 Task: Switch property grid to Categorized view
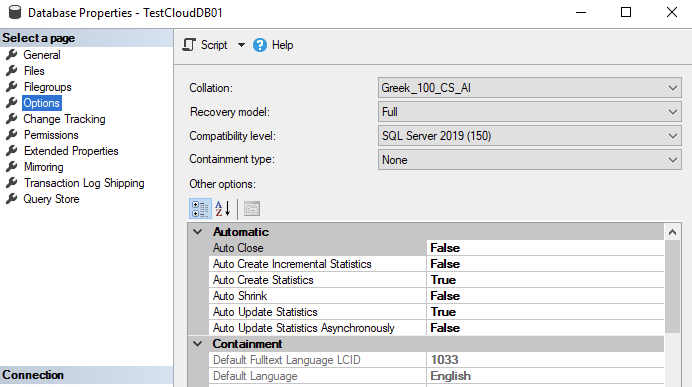pyautogui.click(x=200, y=209)
